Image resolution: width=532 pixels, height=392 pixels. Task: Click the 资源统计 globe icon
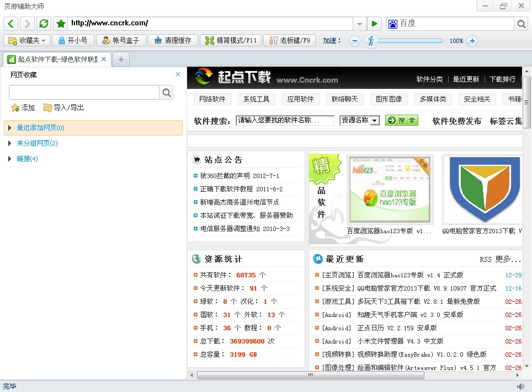196,259
